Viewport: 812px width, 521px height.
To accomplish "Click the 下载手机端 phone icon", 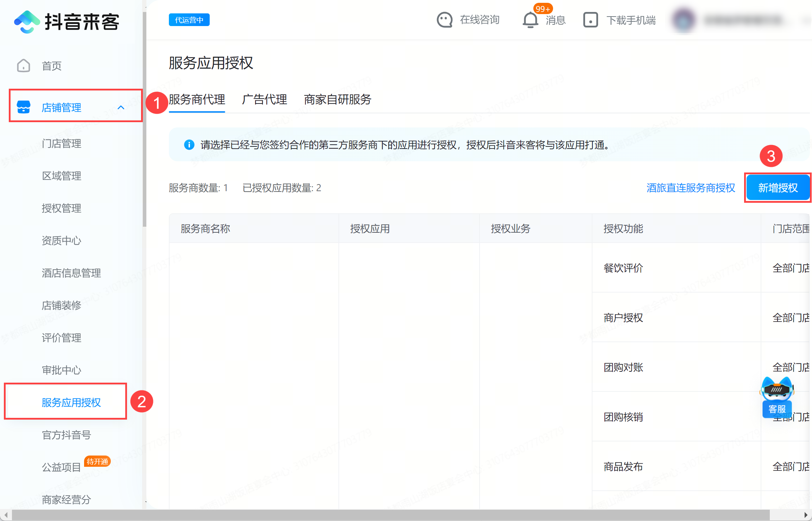I will [590, 20].
